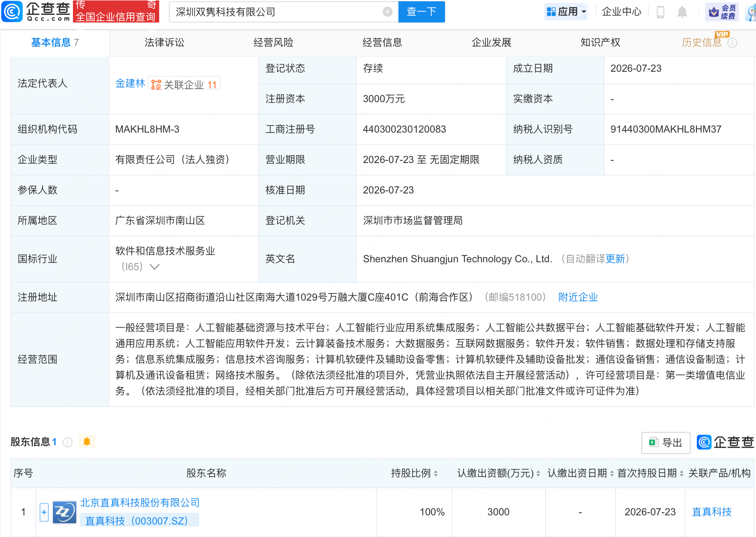Screen dimensions: 756x537
Task: Sort by 认缴出资日期 column
Action: [x=612, y=474]
